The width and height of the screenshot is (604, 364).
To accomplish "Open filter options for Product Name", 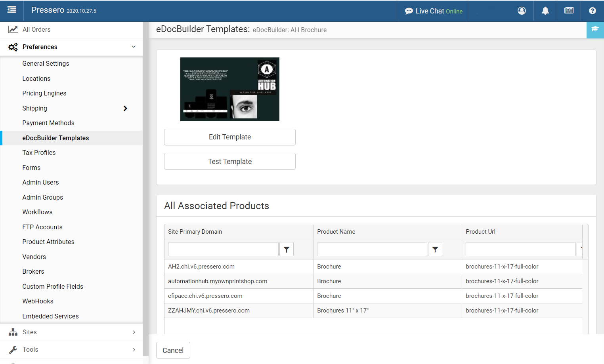I will [x=435, y=249].
